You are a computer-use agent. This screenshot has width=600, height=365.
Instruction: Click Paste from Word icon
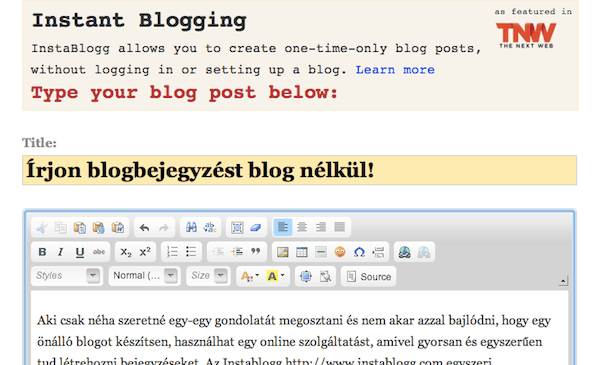118,228
